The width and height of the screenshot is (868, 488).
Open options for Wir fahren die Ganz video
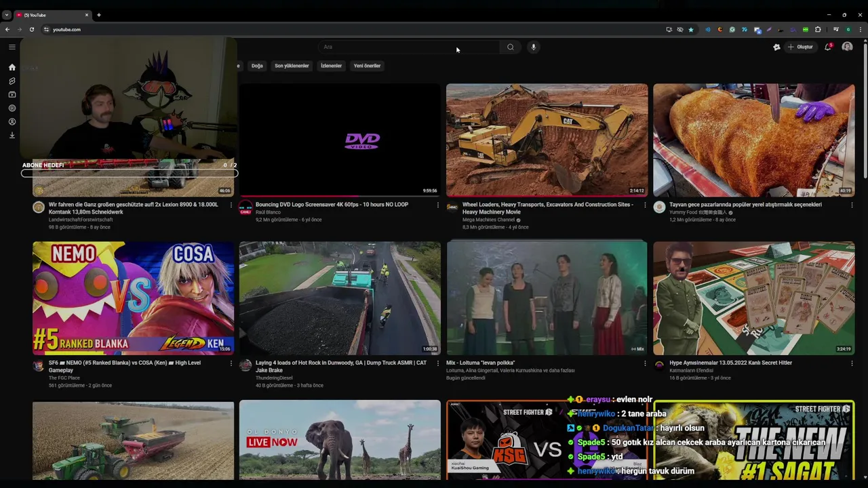231,205
